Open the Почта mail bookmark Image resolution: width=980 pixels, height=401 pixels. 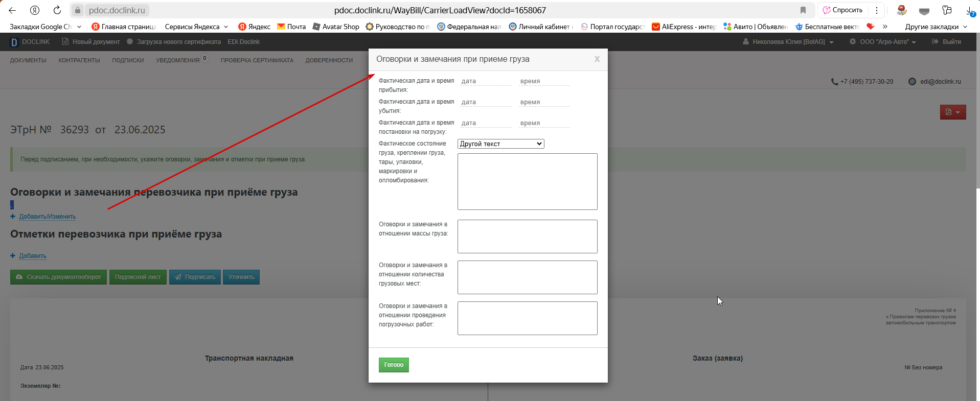tap(291, 27)
